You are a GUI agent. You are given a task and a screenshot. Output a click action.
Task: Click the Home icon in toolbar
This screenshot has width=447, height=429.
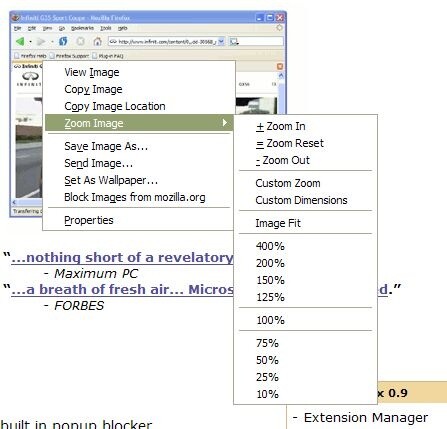click(x=97, y=42)
